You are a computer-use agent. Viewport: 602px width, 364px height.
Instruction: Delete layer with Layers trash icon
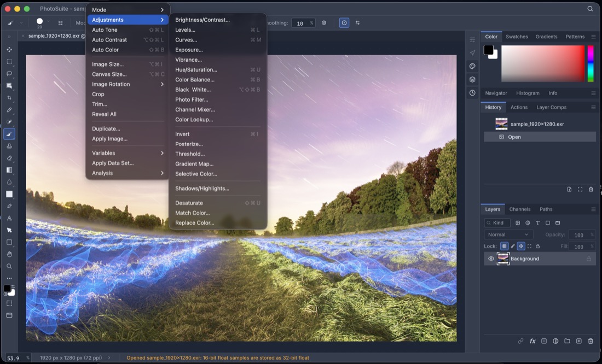pos(591,341)
